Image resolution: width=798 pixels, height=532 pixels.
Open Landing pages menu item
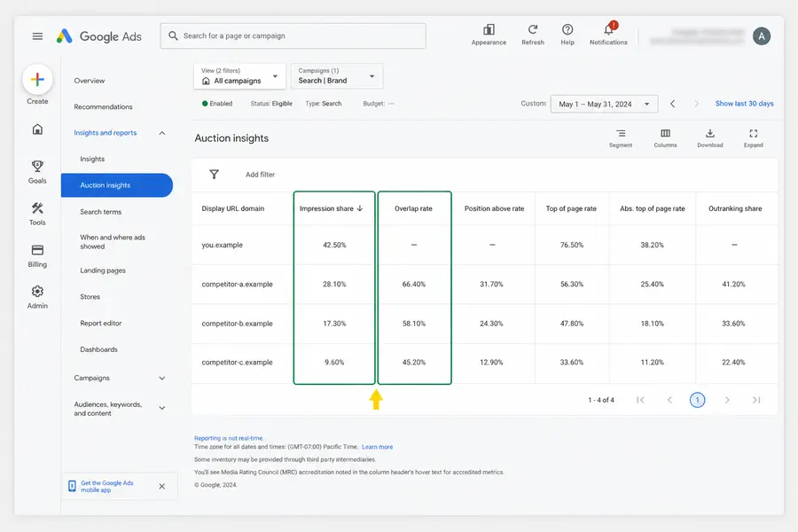pyautogui.click(x=103, y=270)
